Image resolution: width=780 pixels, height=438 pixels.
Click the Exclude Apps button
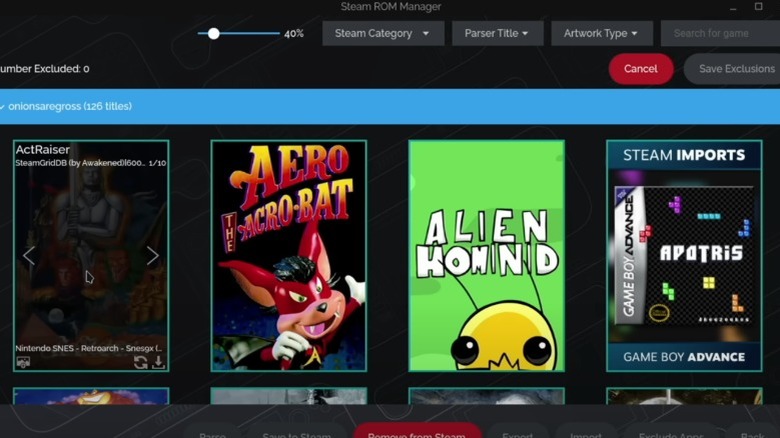tap(671, 432)
